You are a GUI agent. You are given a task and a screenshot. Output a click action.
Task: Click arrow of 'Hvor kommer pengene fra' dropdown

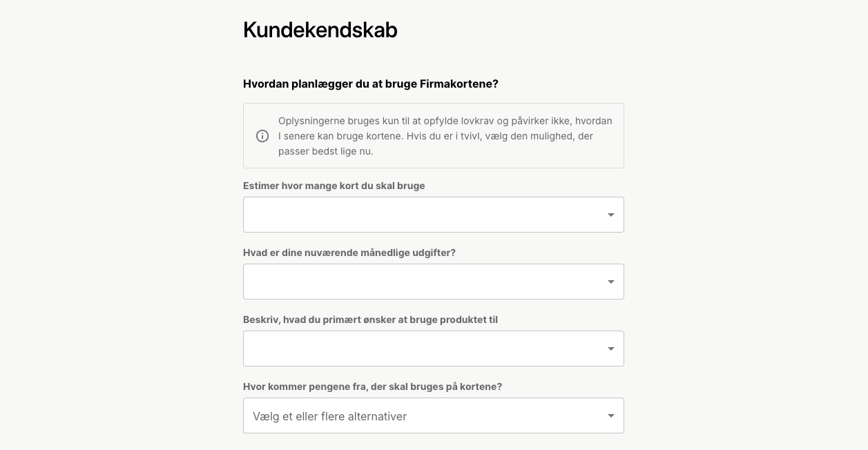[x=611, y=416]
